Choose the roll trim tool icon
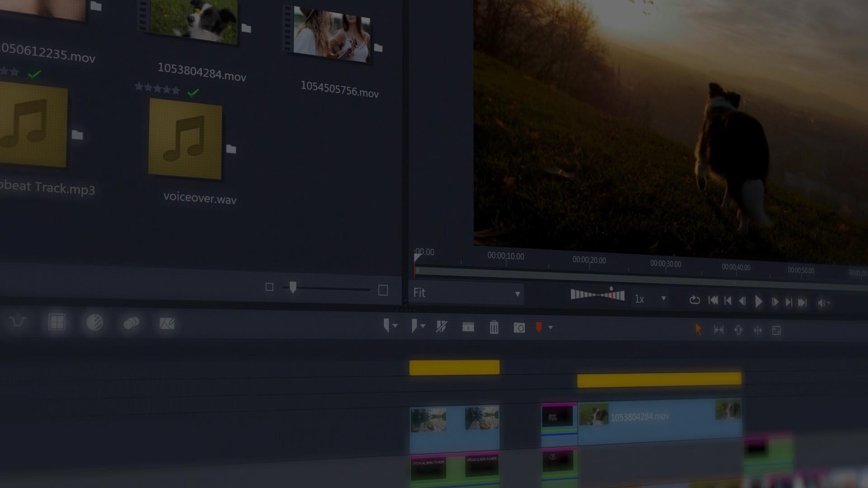The height and width of the screenshot is (488, 868). (758, 330)
